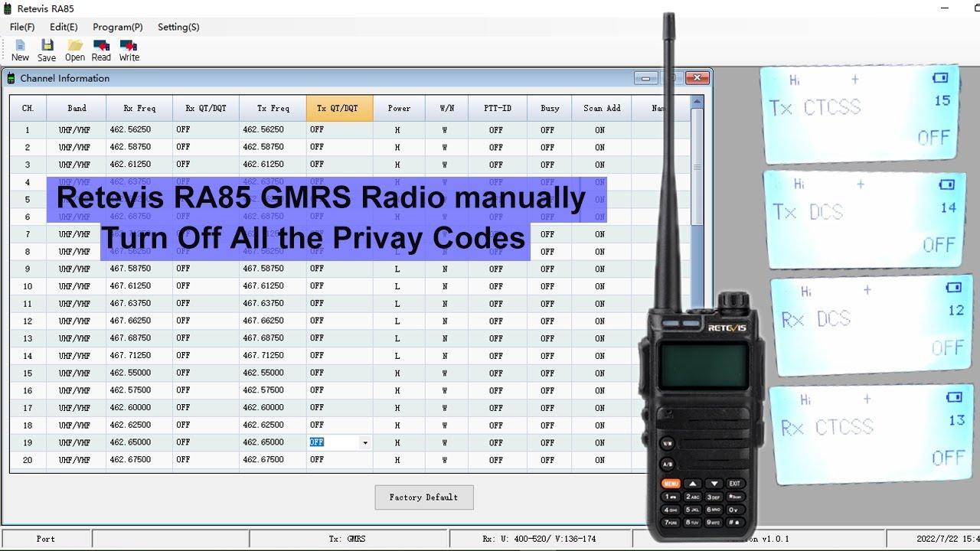Click the Busy column header
980x551 pixels.
[x=550, y=108]
